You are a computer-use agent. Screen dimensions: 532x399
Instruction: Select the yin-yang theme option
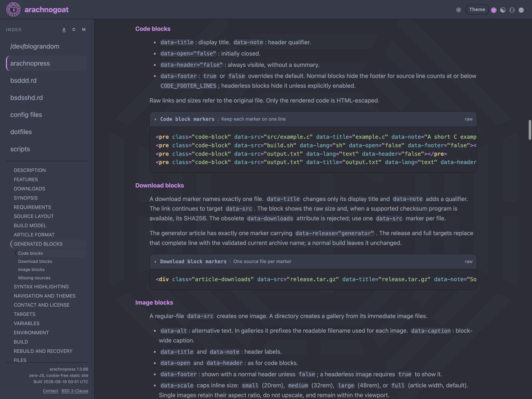503,10
